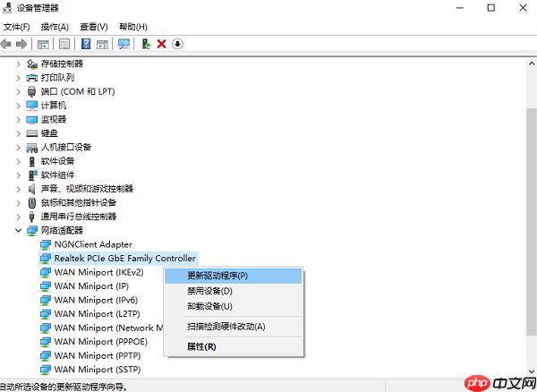Open the 帮助(H) menu
This screenshot has width=537, height=392.
pyautogui.click(x=133, y=27)
